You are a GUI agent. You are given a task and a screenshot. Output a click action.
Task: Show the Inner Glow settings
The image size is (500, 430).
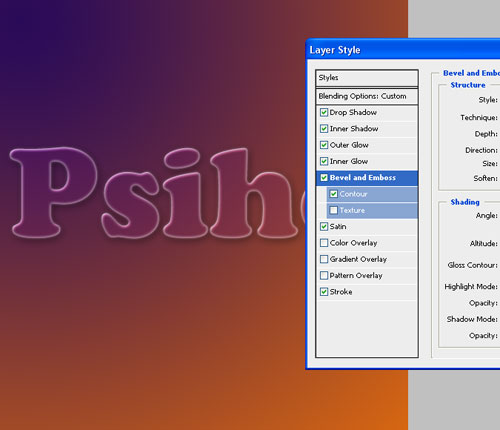pos(349,161)
